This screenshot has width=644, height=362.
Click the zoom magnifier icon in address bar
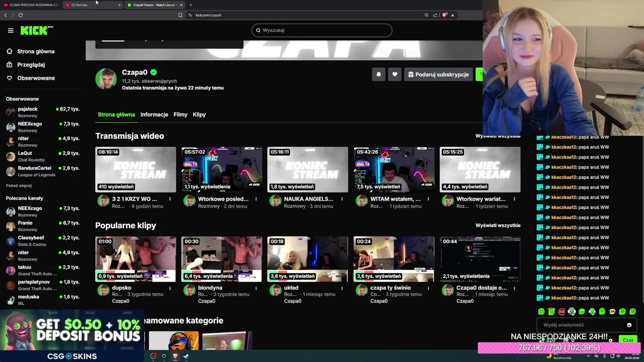[x=427, y=15]
